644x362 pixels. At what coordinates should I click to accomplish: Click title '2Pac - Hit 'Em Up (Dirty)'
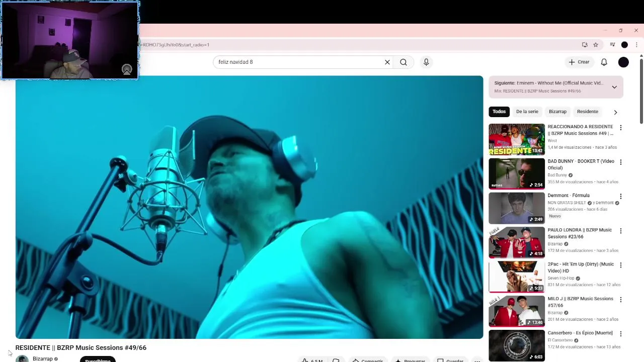581,267
